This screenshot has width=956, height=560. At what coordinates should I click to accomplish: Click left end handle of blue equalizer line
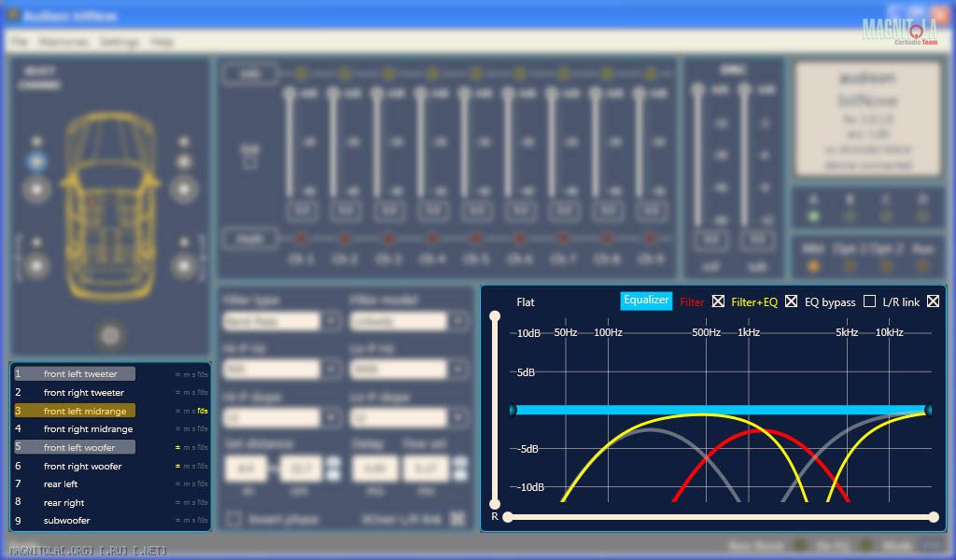pos(513,410)
